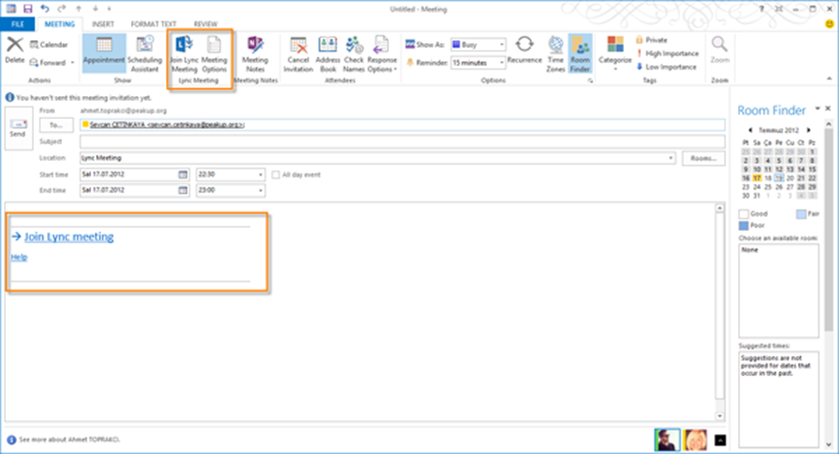
Task: Toggle the All day event checkbox
Action: click(276, 175)
